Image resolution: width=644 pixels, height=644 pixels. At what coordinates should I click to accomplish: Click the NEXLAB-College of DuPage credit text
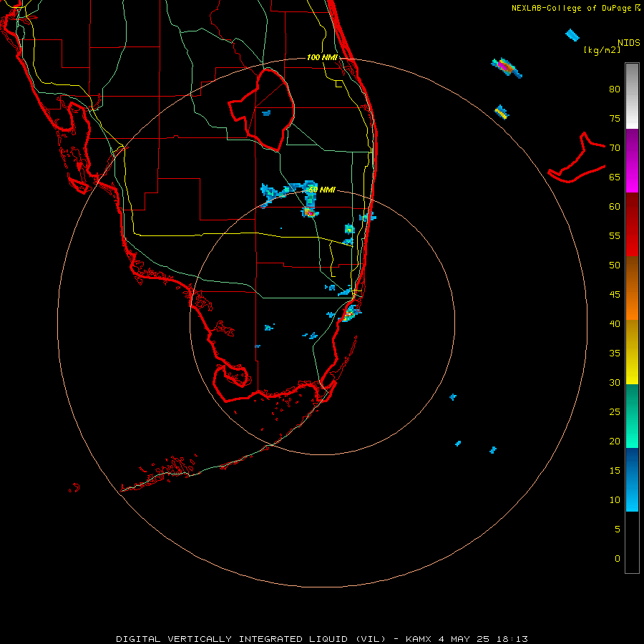575,8
